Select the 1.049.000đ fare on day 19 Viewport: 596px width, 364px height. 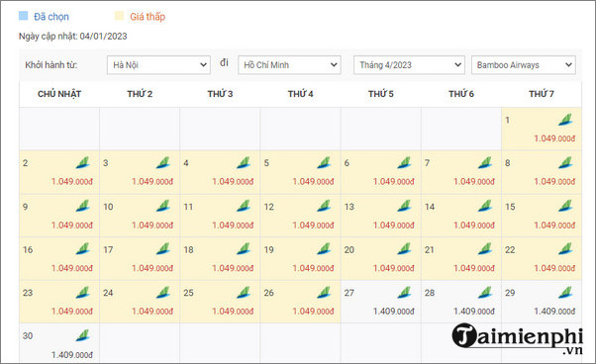313,268
